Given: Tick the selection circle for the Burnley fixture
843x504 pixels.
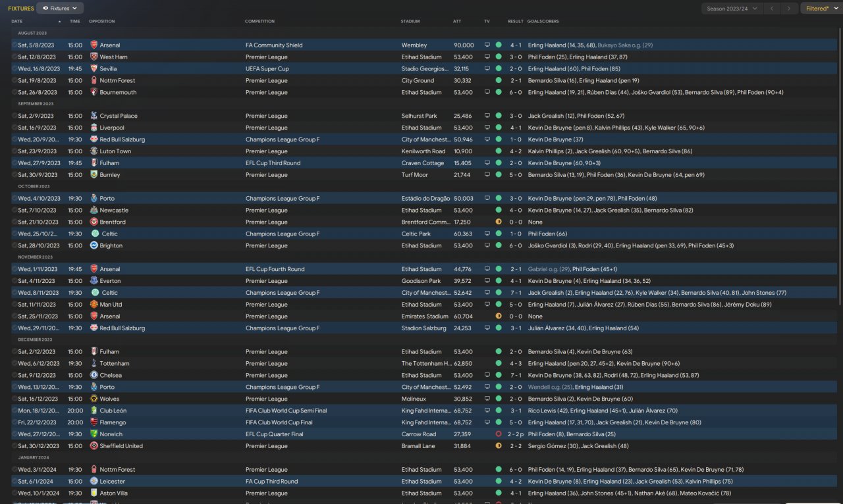Looking at the screenshot, I should [x=14, y=175].
